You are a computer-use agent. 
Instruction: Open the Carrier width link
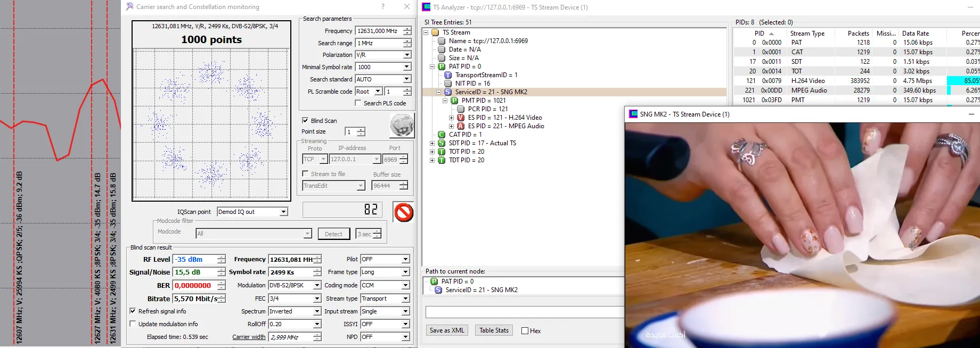tap(249, 337)
